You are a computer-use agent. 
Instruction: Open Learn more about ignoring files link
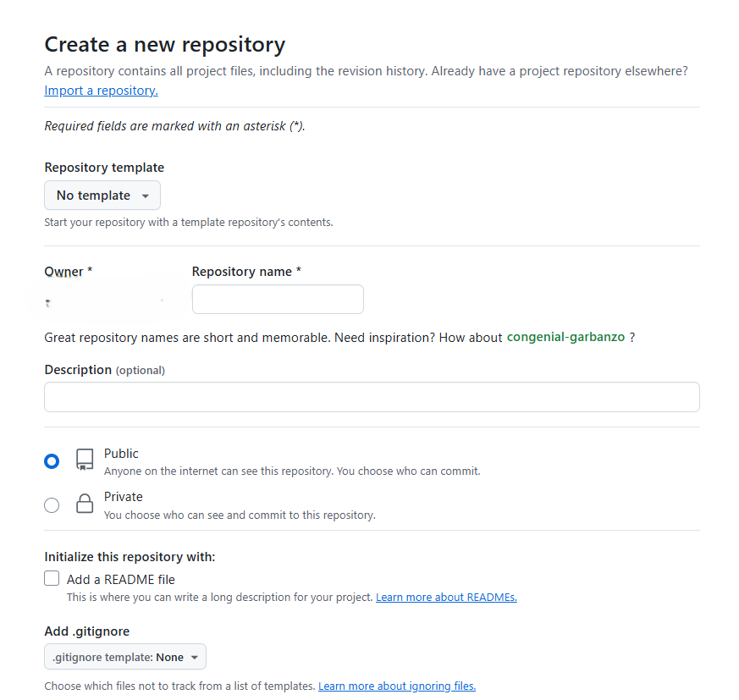click(396, 686)
